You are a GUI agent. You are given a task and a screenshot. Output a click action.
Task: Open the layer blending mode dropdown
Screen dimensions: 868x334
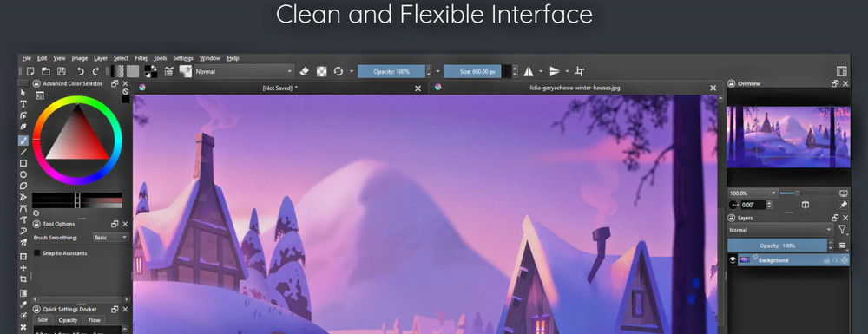tap(780, 230)
